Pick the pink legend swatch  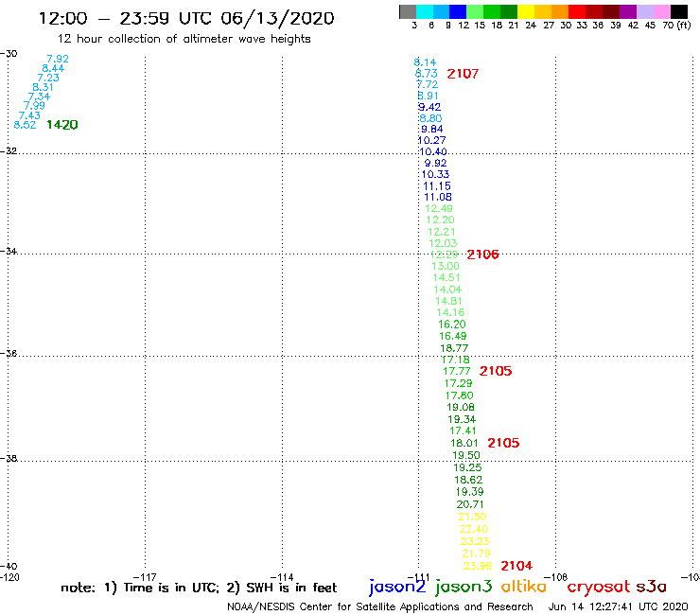661,11
